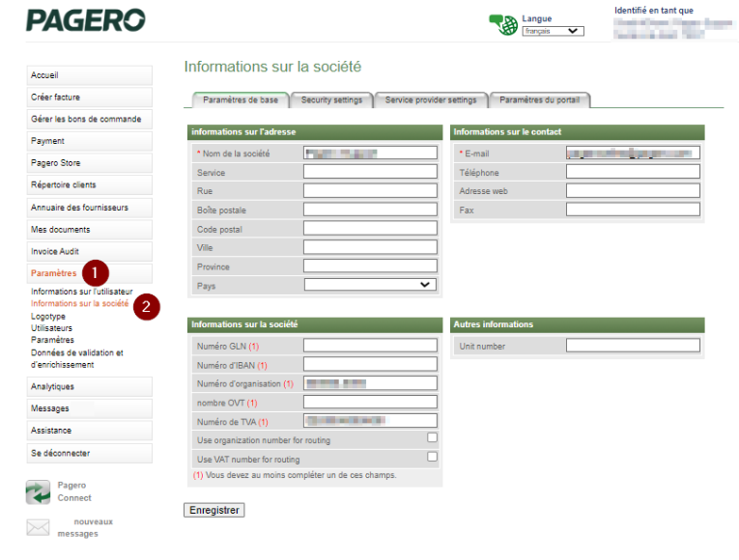
Task: Open the Langue dropdown
Action: tap(553, 31)
